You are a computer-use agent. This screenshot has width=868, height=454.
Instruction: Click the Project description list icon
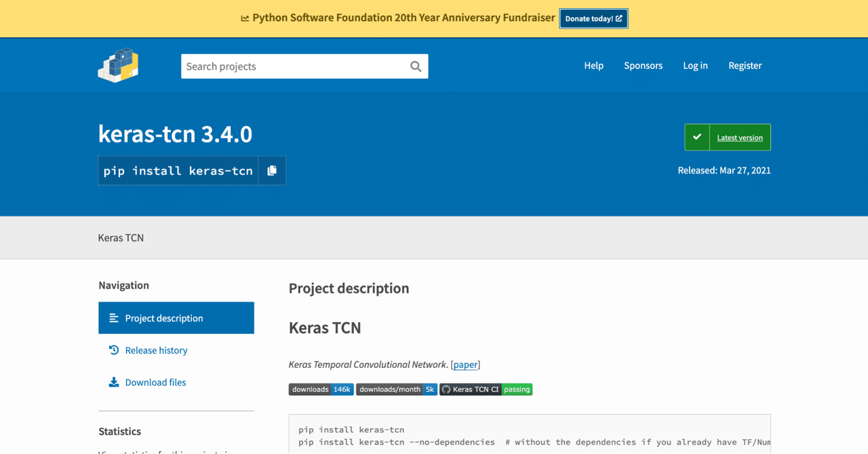pyautogui.click(x=113, y=318)
